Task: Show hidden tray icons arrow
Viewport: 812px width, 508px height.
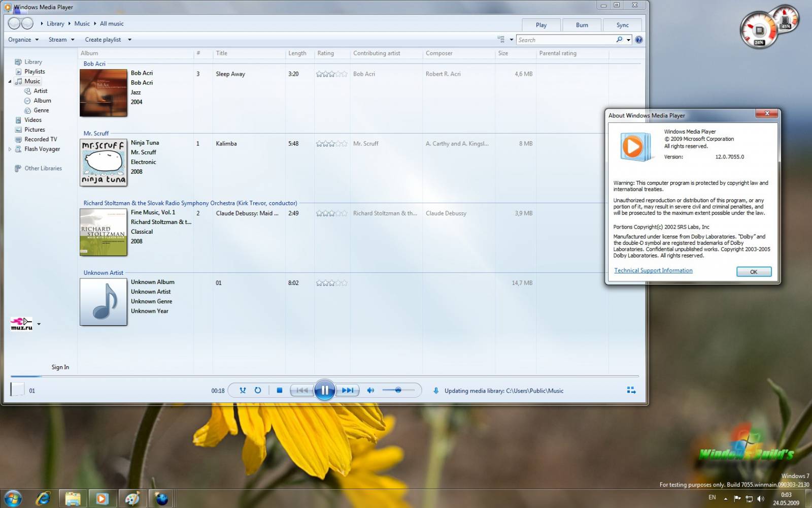Action: click(726, 498)
